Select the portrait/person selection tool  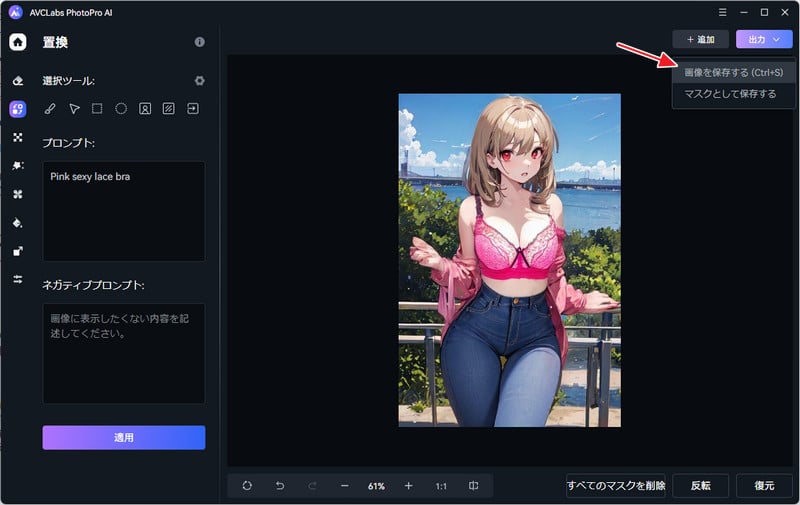(x=145, y=109)
